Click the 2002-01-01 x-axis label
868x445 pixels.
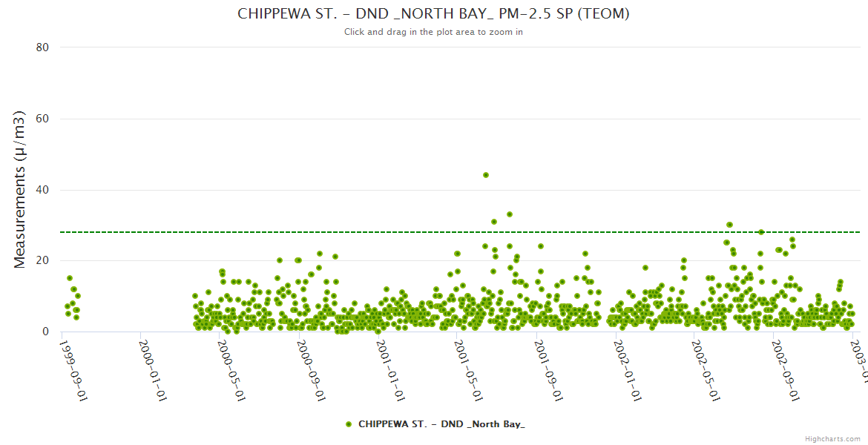click(628, 360)
